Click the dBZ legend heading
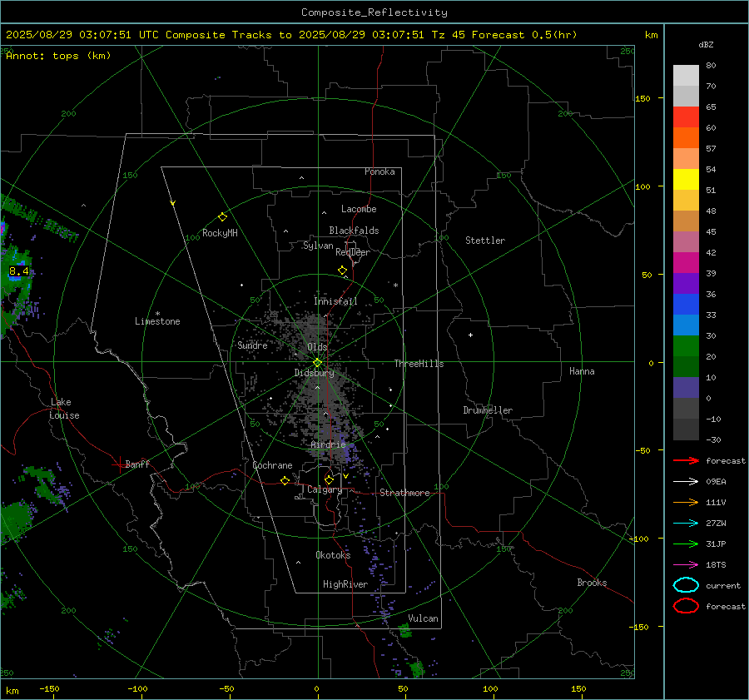This screenshot has width=749, height=700. tap(706, 45)
